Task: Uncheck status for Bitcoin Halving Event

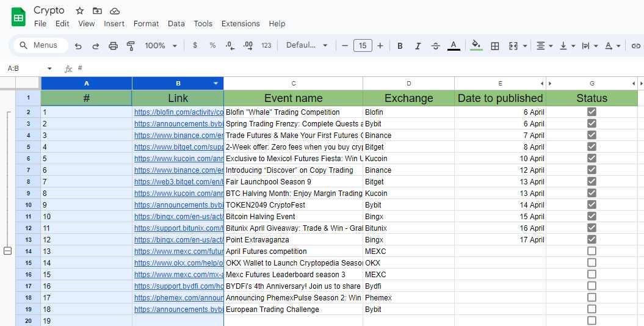Action: [x=592, y=216]
